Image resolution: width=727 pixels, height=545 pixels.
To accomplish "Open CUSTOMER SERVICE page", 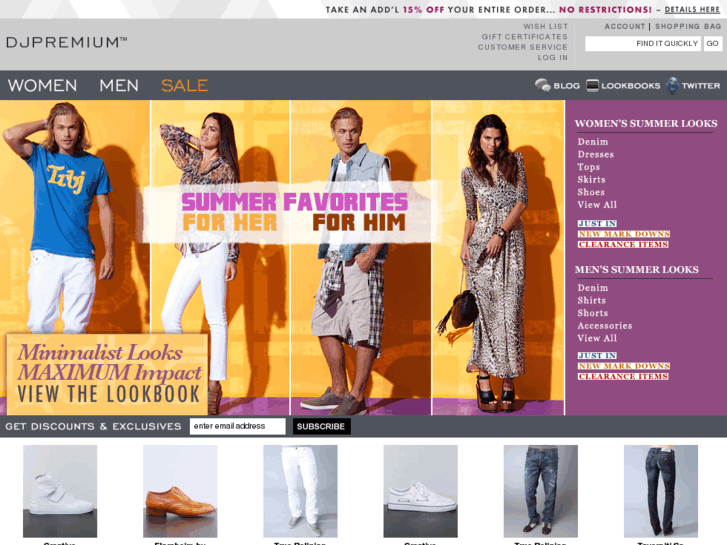I will coord(523,47).
